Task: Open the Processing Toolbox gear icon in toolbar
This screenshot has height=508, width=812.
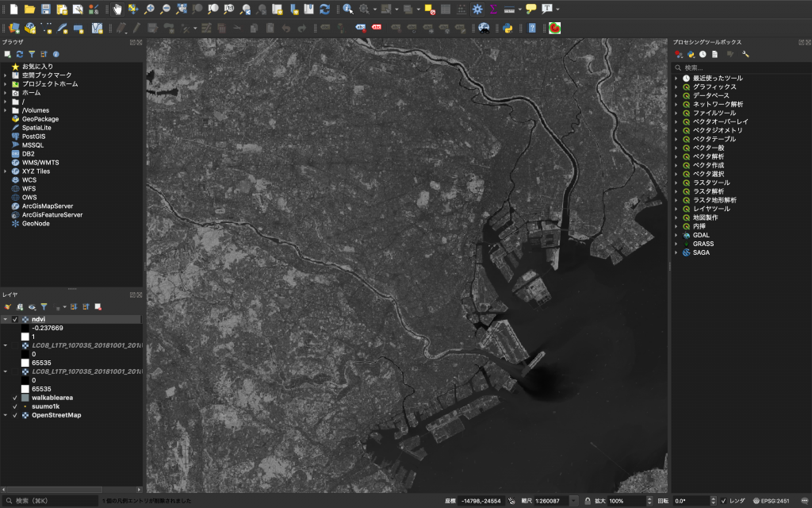Action: (477, 9)
